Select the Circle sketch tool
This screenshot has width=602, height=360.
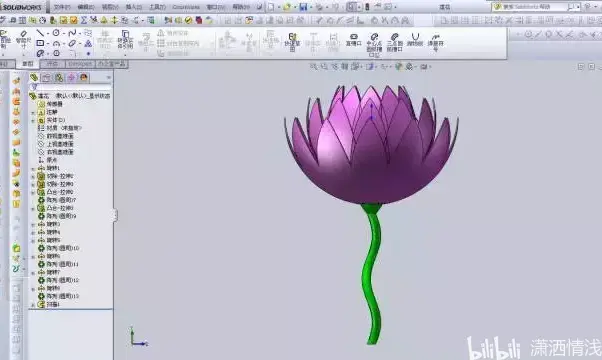coord(56,33)
